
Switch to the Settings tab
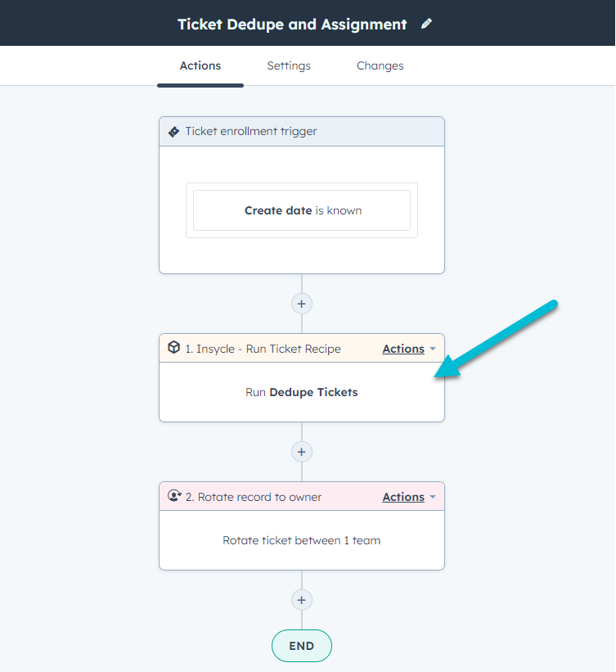coord(289,65)
